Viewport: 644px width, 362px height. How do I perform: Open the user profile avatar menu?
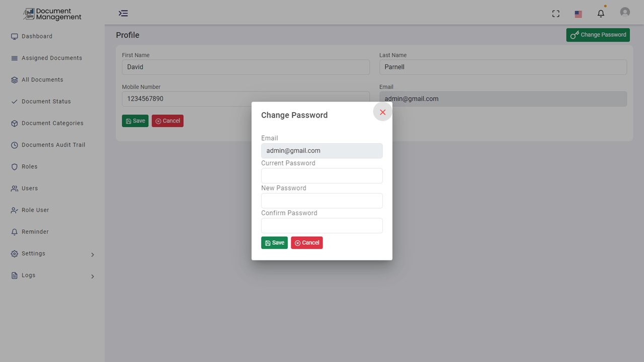coord(624,12)
